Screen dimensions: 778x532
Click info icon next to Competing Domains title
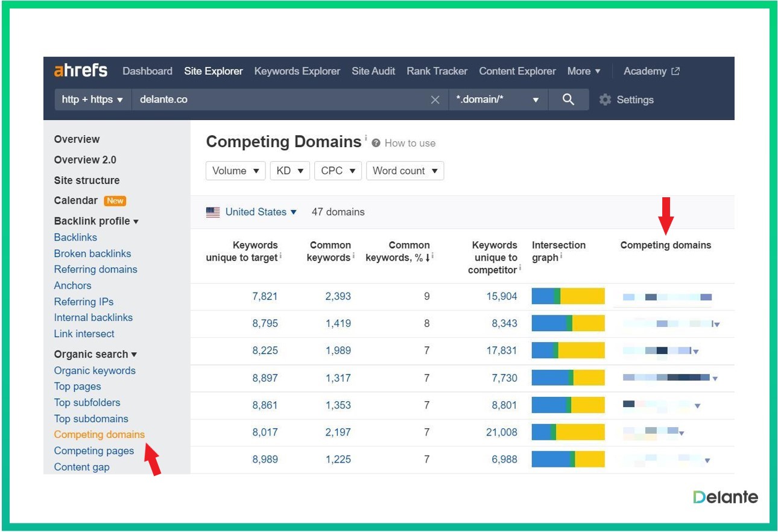(x=365, y=138)
